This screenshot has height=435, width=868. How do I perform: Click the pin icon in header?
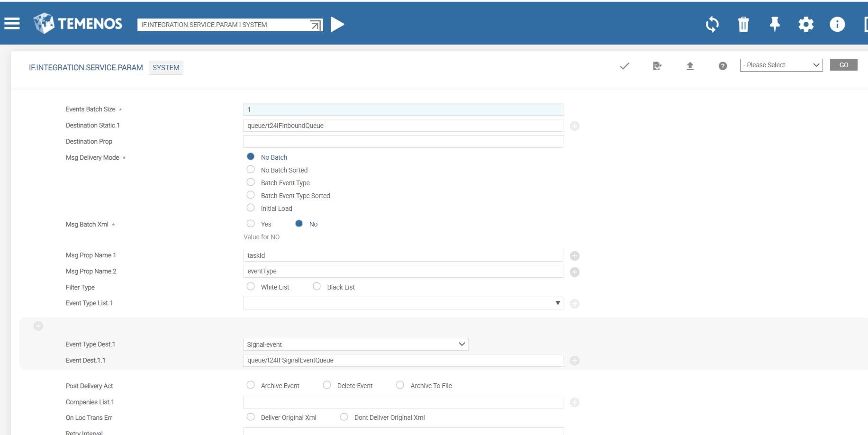[x=775, y=24]
